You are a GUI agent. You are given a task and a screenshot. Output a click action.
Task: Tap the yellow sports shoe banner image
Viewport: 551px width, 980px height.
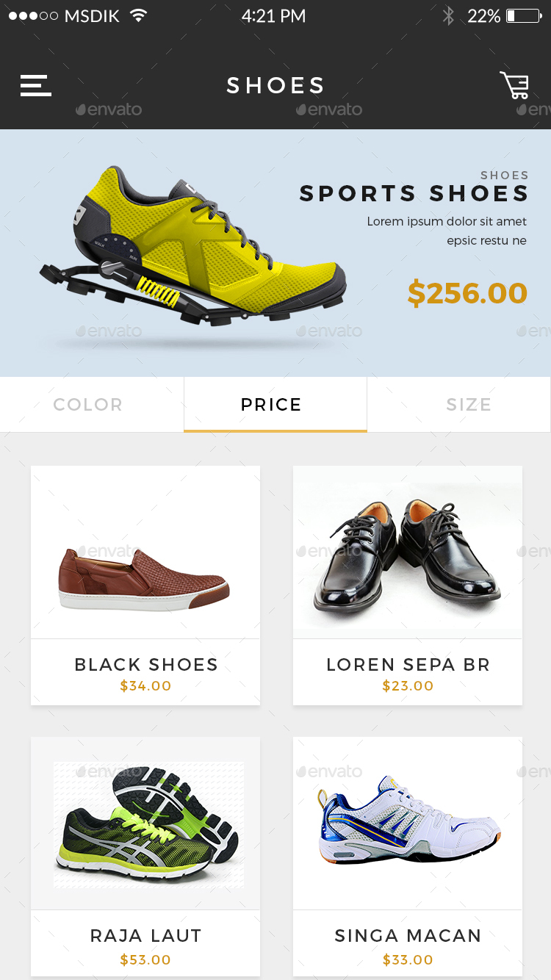[x=192, y=246]
